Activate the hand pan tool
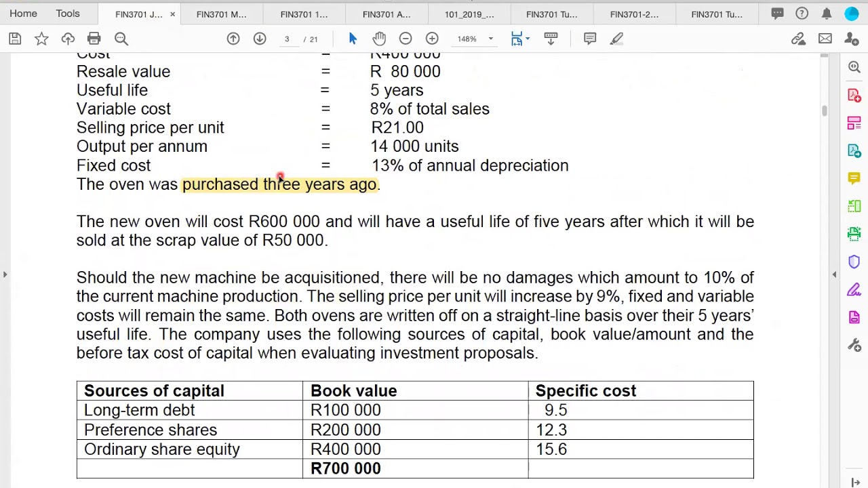Screen dimensions: 868x488 coord(379,39)
